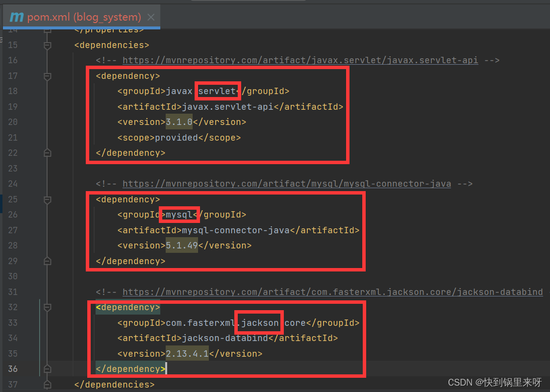Click the </dependency> tag on line 29

click(x=130, y=261)
